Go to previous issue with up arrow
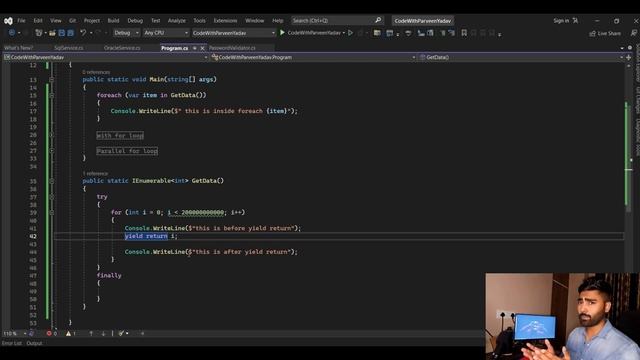Screen dimensions: 640x360 (x=91, y=333)
